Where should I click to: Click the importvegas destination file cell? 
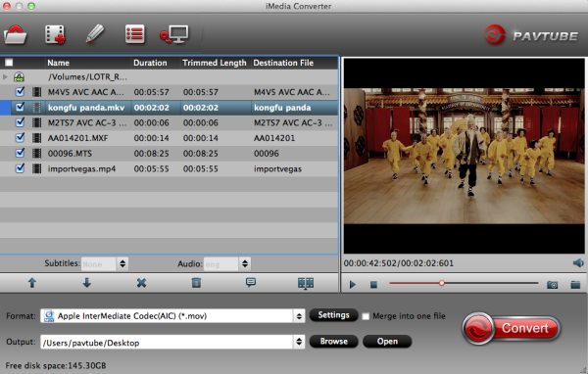click(278, 169)
